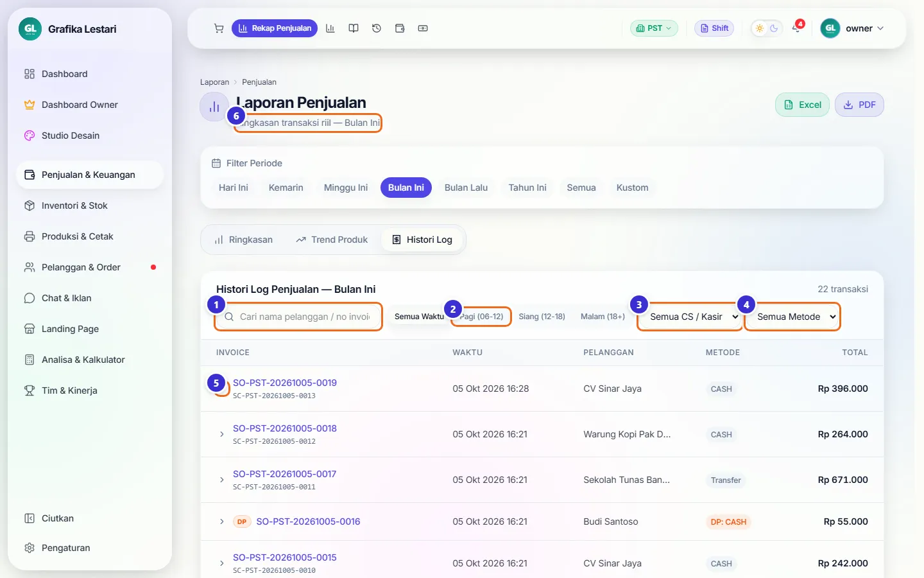Filter by Siang (12-18) time chip
Viewport: 924px width, 578px height.
tap(542, 317)
